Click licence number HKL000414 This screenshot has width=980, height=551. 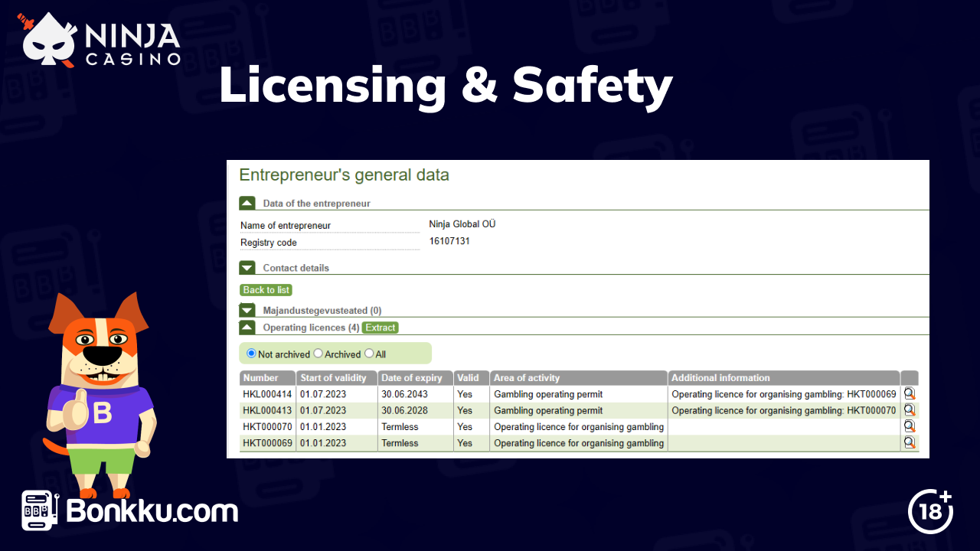pos(267,394)
